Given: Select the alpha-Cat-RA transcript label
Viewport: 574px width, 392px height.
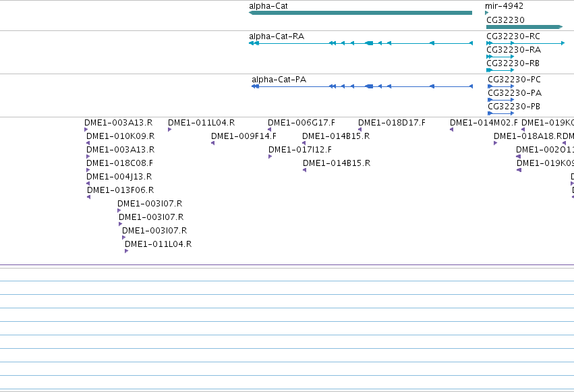Looking at the screenshot, I should tap(277, 36).
